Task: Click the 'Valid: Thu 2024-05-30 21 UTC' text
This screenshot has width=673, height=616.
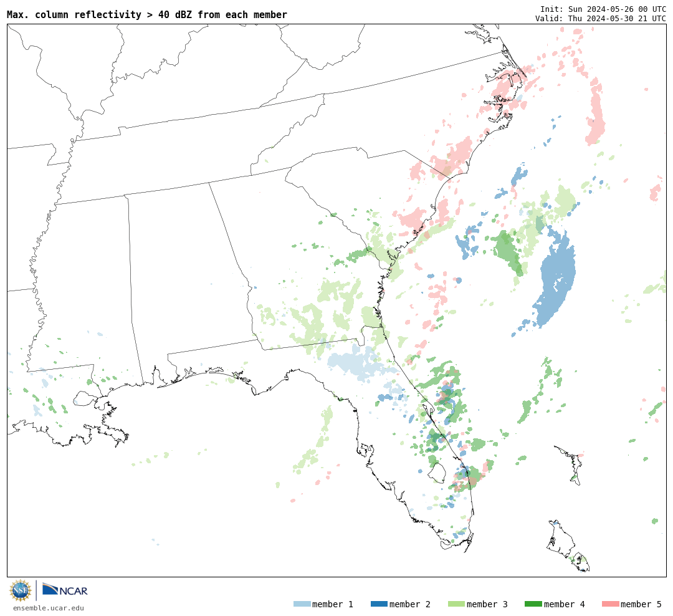Action: [601, 19]
